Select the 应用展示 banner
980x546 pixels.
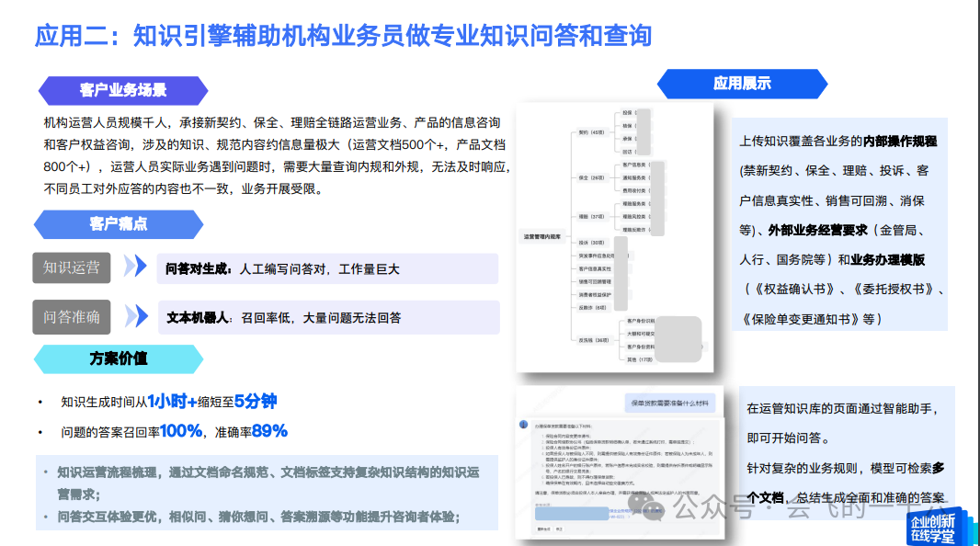742,84
